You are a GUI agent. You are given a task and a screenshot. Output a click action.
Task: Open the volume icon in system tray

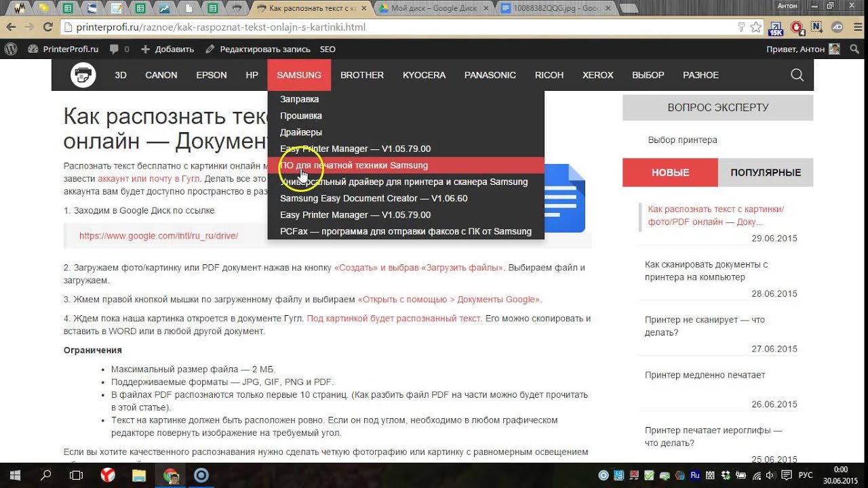tap(769, 476)
